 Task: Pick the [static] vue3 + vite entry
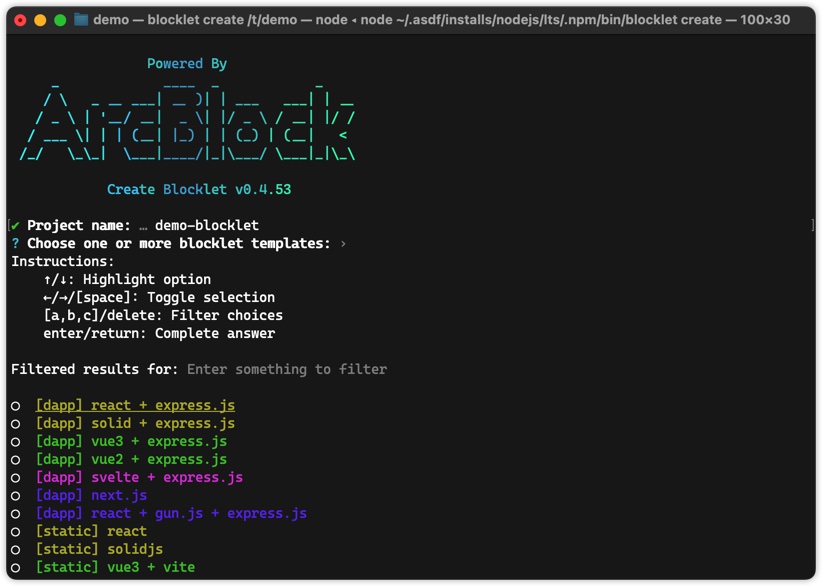[x=115, y=567]
